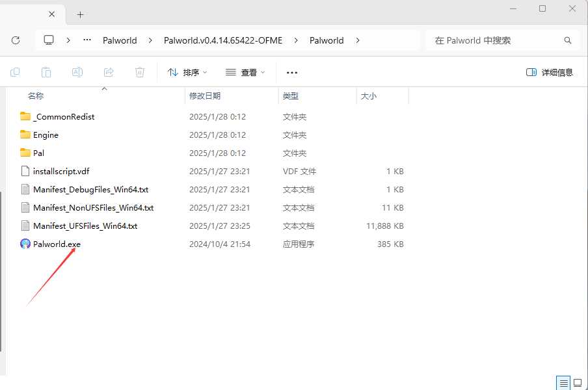The image size is (588, 390).
Task: Add a new Explorer tab
Action: [80, 14]
